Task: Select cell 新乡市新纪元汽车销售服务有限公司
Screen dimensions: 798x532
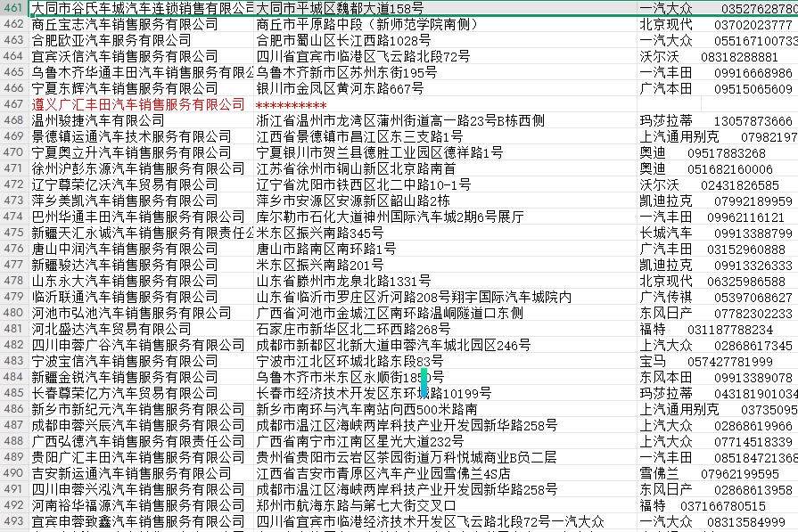Action: pyautogui.click(x=142, y=409)
